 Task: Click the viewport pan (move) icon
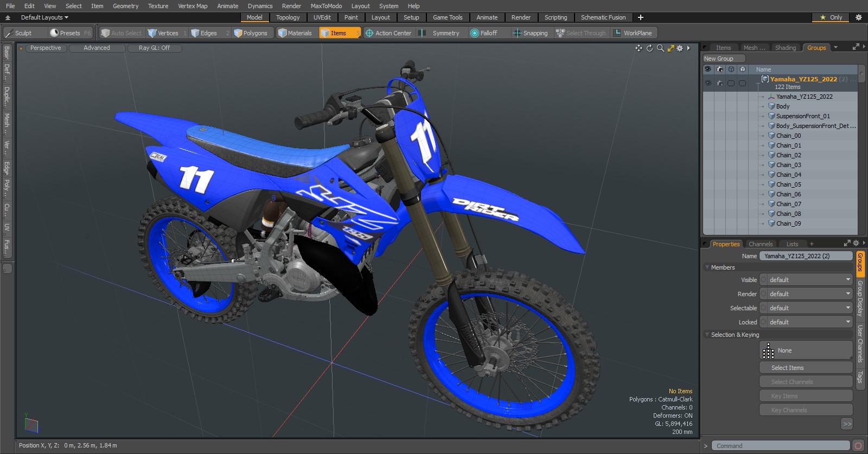coord(639,48)
